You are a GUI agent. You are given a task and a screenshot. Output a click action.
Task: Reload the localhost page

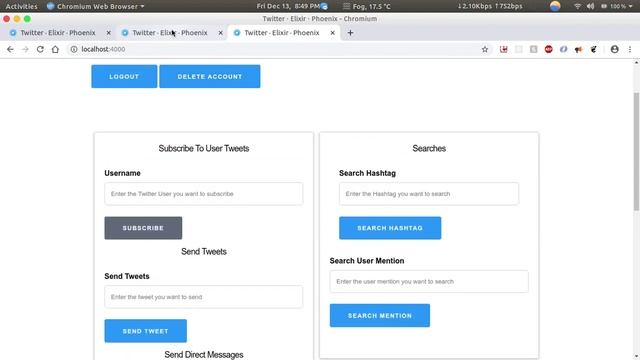tap(40, 49)
